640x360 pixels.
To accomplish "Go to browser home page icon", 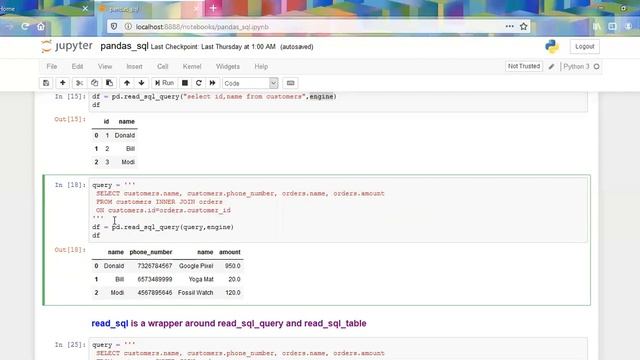I will click(41, 27).
